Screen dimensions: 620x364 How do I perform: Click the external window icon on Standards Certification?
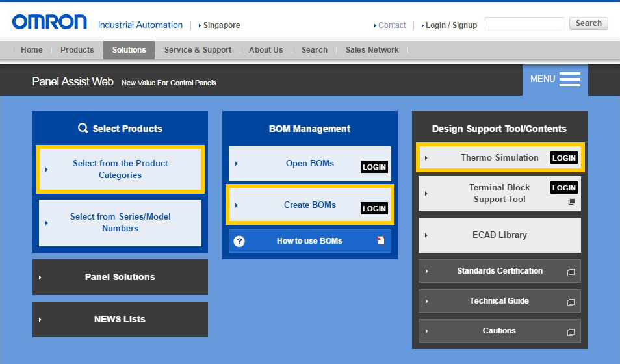pos(571,272)
